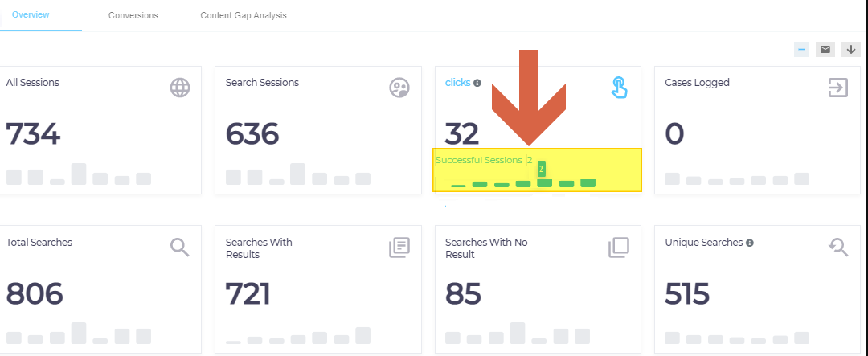Screen dimensions: 868x356
Task: Click the magnifier icon on Total Searches
Action: click(180, 248)
